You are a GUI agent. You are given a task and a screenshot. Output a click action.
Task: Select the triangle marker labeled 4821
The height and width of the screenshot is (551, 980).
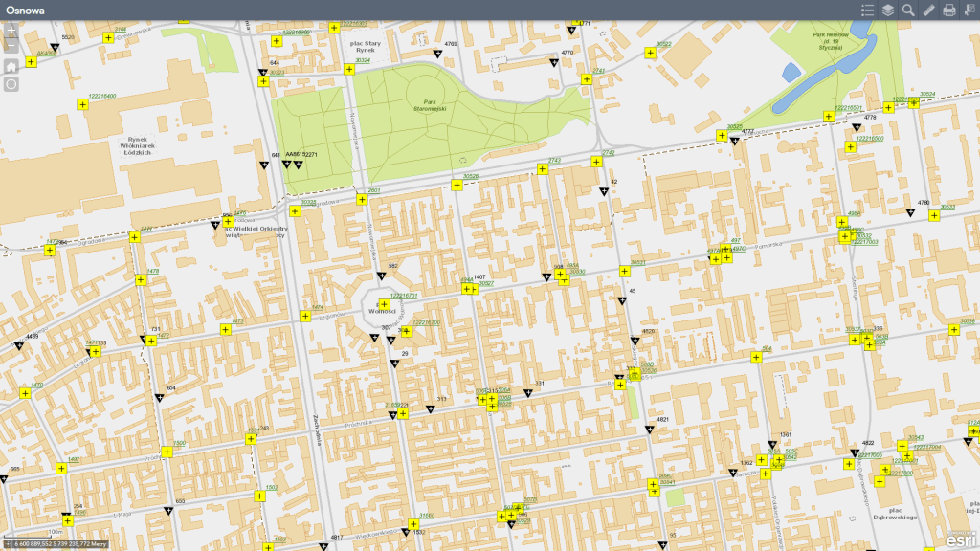[651, 430]
